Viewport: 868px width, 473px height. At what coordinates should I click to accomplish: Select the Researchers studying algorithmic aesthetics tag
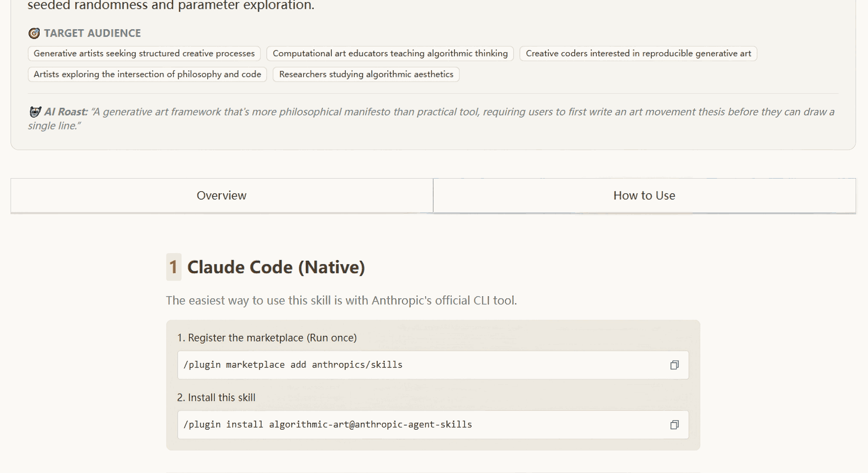[x=366, y=74]
